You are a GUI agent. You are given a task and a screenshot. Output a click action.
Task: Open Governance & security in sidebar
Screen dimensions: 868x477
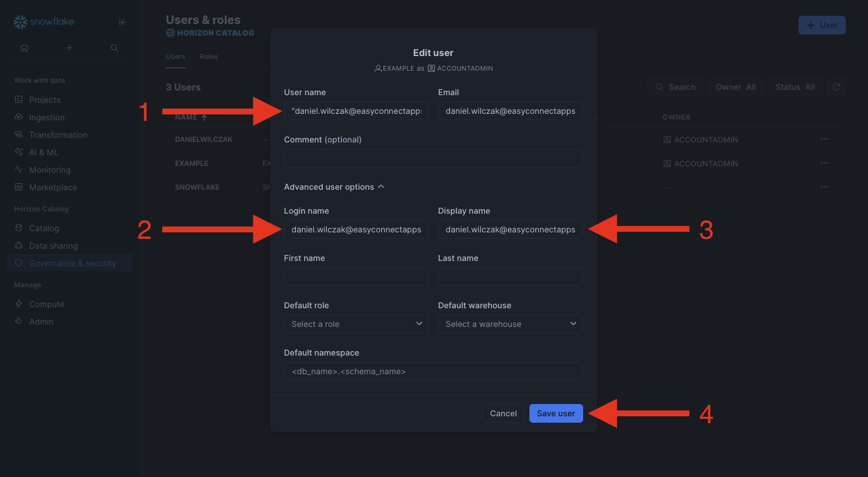(72, 263)
